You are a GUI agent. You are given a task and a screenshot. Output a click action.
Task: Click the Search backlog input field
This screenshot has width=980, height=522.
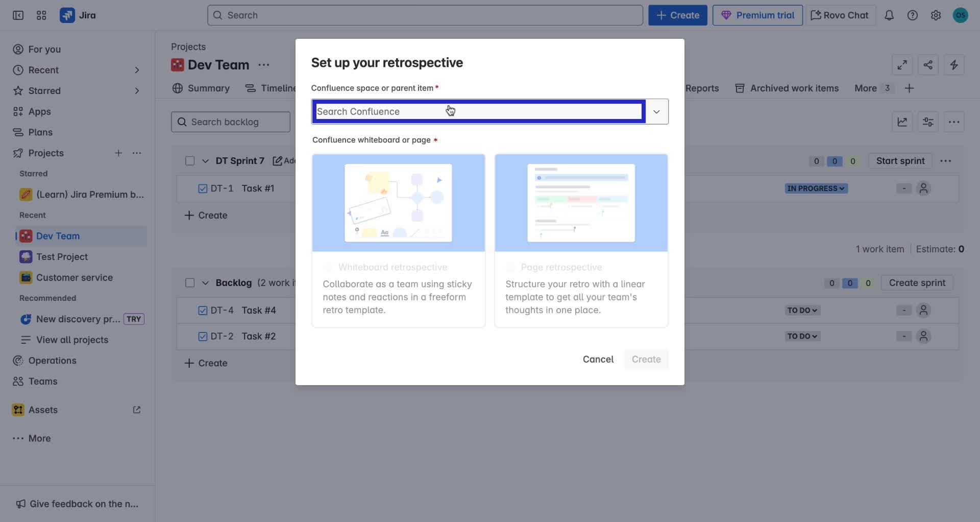230,122
